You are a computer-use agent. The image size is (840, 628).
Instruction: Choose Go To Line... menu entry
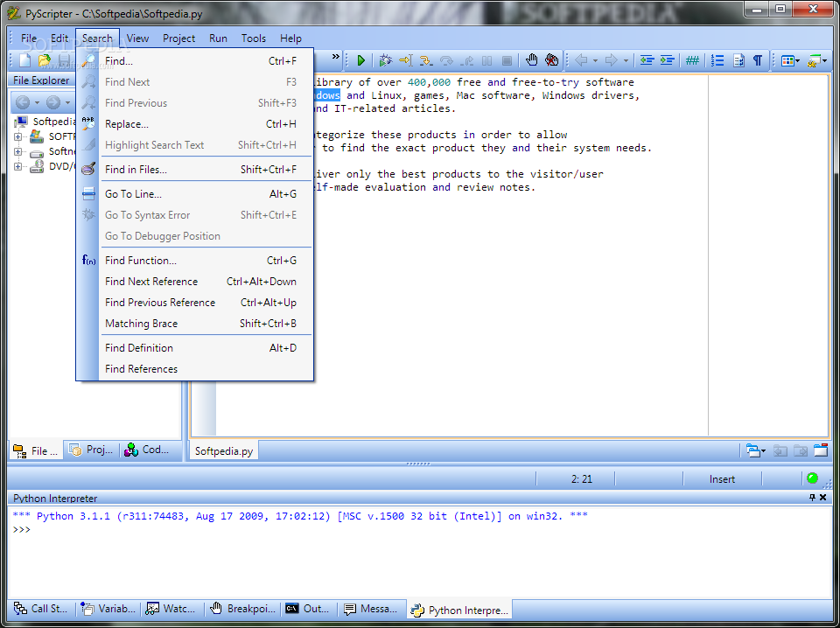195,194
